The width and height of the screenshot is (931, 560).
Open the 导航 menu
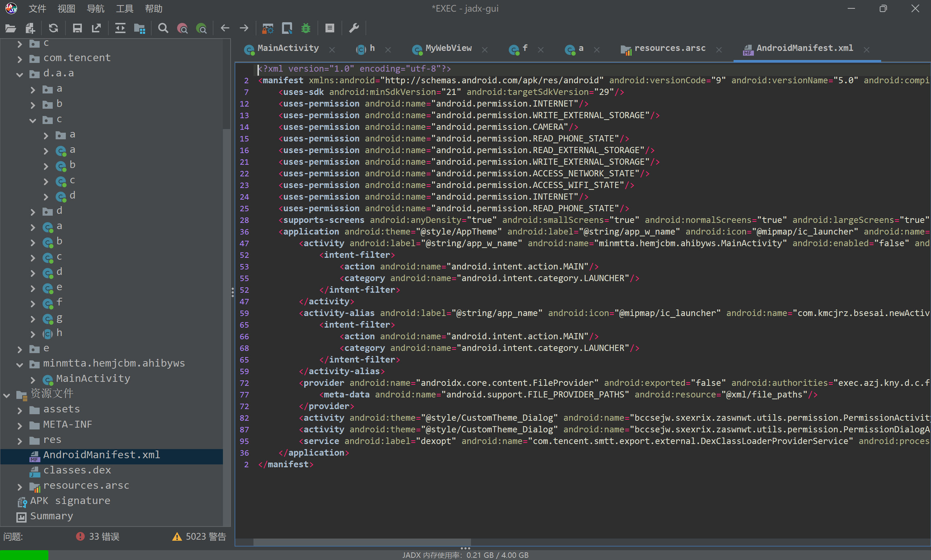96,8
